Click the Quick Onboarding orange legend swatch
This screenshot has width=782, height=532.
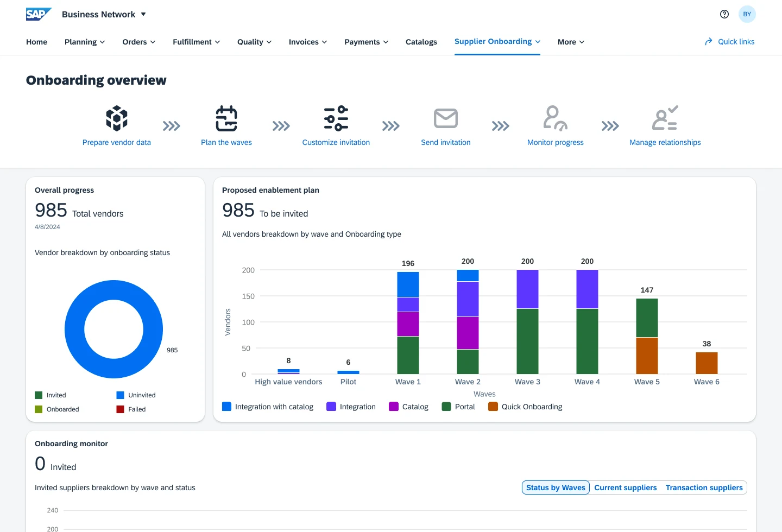pyautogui.click(x=493, y=407)
